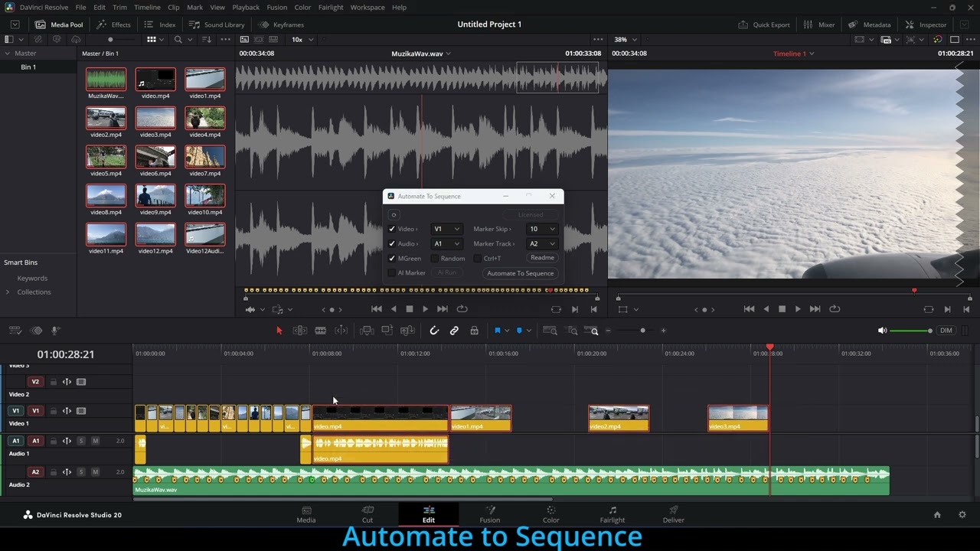Collapse the Master bin tree
The height and width of the screenshot is (551, 980).
pyautogui.click(x=8, y=54)
